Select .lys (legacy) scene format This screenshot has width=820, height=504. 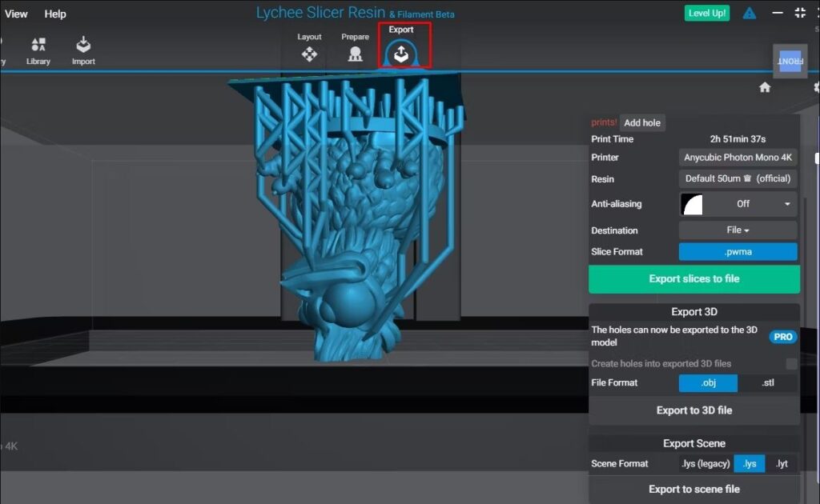(x=705, y=464)
